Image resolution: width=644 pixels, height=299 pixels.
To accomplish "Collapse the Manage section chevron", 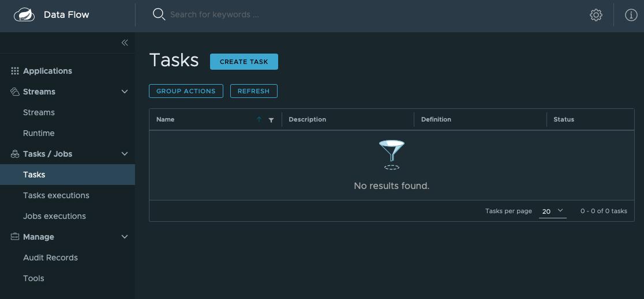I will tap(125, 237).
